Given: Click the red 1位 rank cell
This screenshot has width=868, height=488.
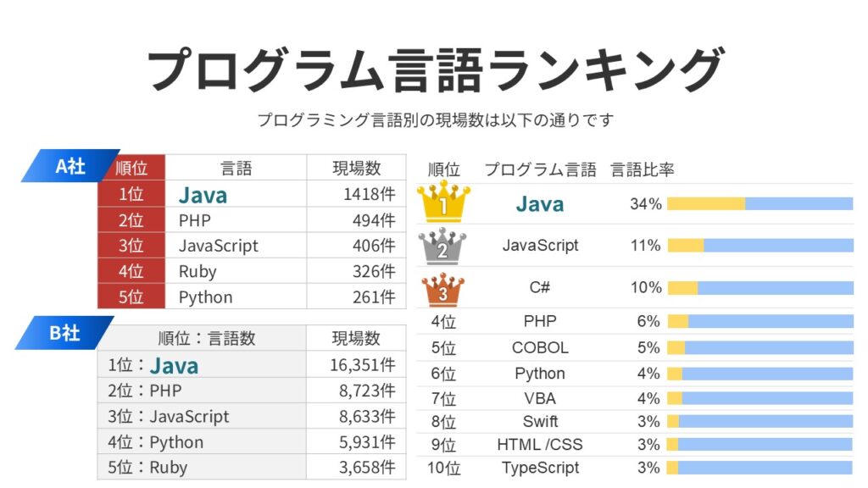Looking at the screenshot, I should (x=131, y=195).
